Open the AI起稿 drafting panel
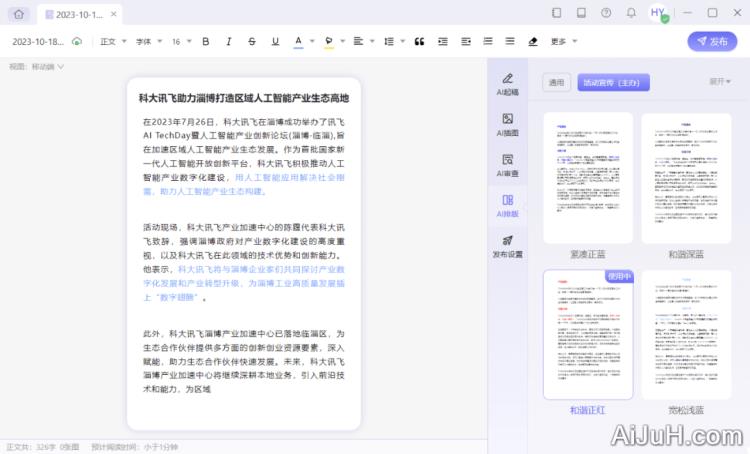Screen dimensions: 750x454 point(508,83)
